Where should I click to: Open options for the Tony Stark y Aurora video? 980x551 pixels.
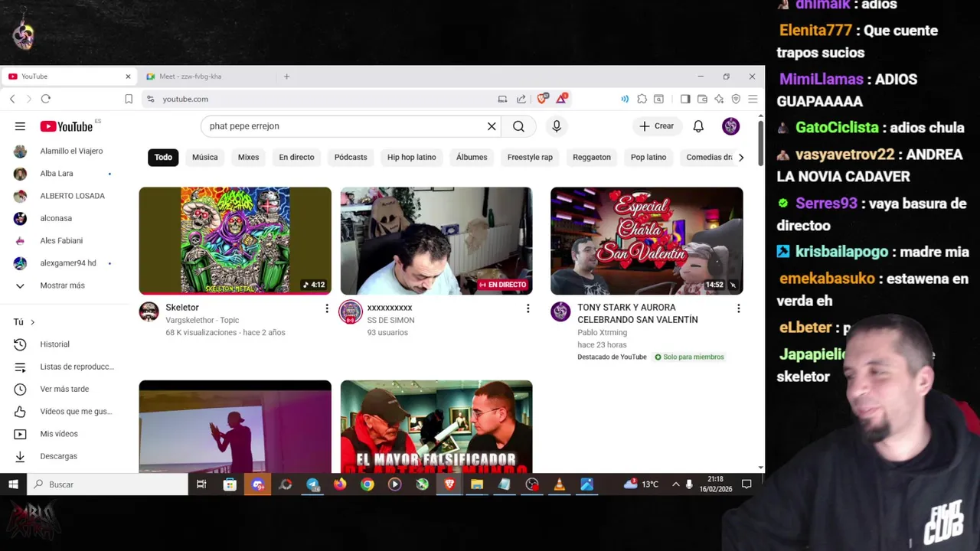point(738,308)
